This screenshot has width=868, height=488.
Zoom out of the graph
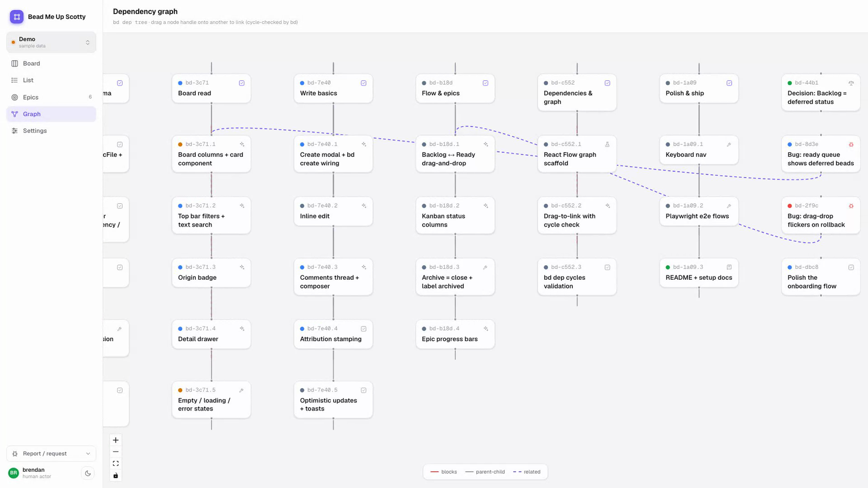[116, 452]
